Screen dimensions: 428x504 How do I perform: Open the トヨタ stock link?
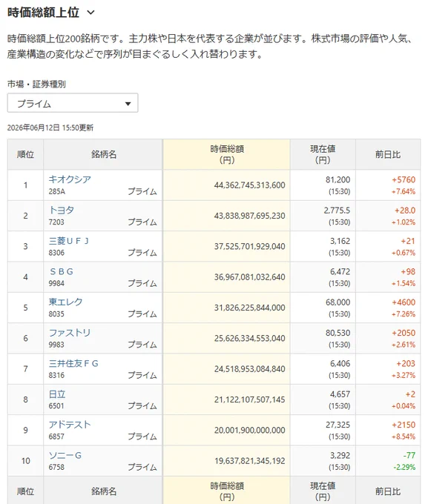[x=62, y=210]
